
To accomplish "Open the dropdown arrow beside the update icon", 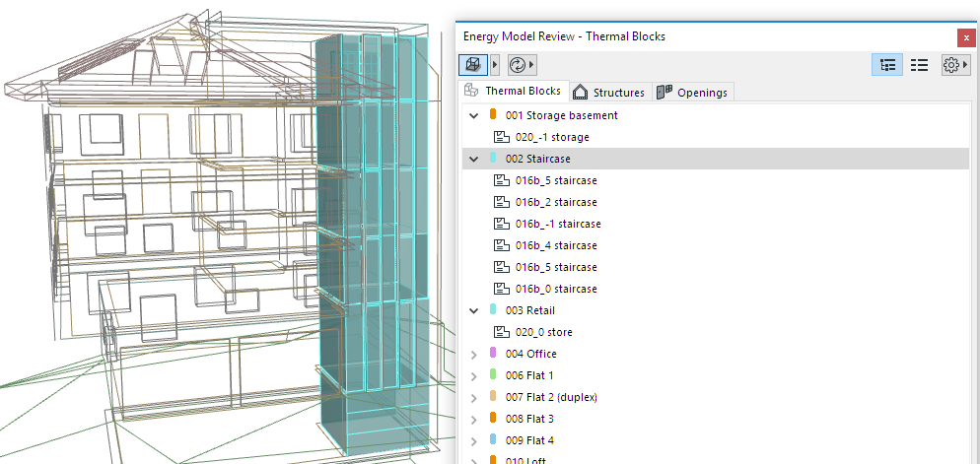I will coord(533,65).
